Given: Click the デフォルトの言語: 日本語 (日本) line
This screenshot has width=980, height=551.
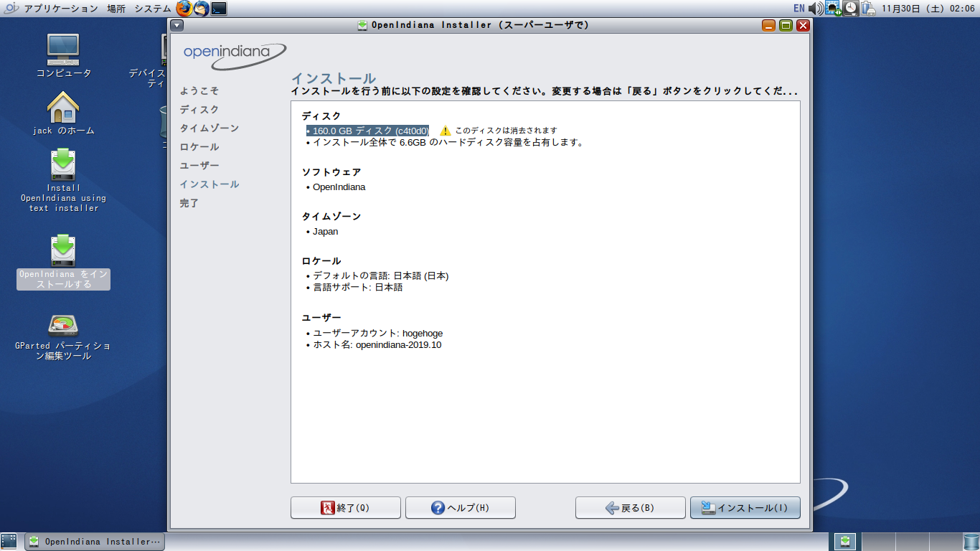Looking at the screenshot, I should click(377, 275).
